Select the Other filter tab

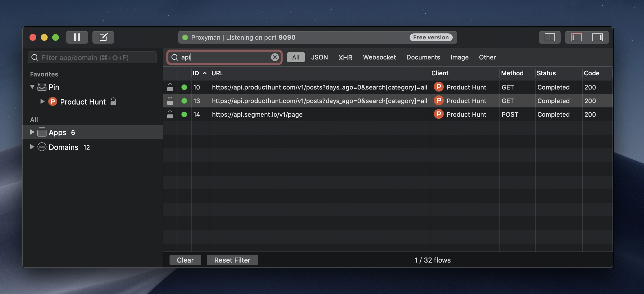(487, 57)
